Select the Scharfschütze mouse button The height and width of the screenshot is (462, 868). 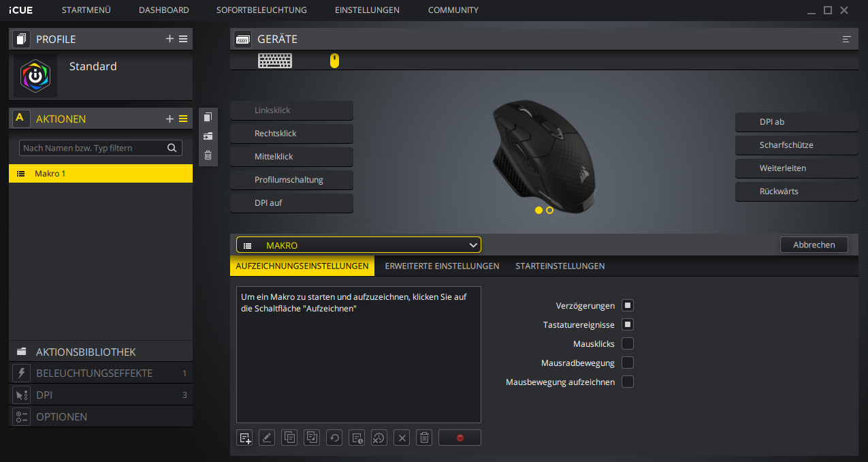point(797,145)
